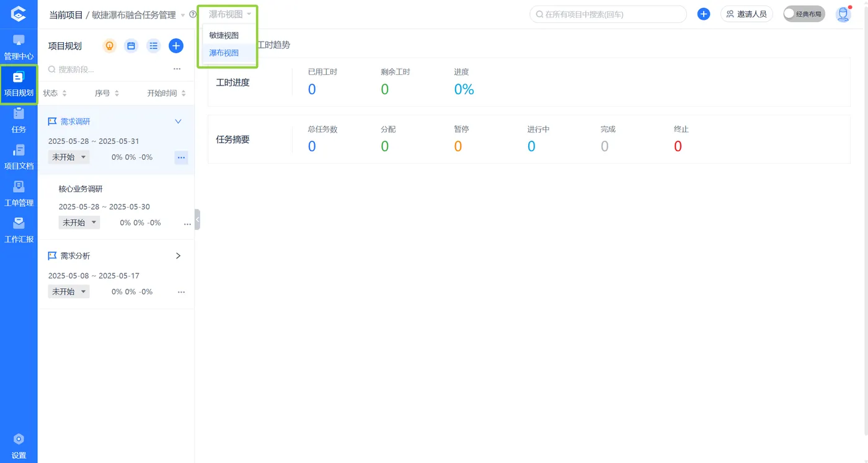The width and height of the screenshot is (868, 463).
Task: Open the 未开始 status dropdown under 需求调研
Action: click(x=68, y=157)
